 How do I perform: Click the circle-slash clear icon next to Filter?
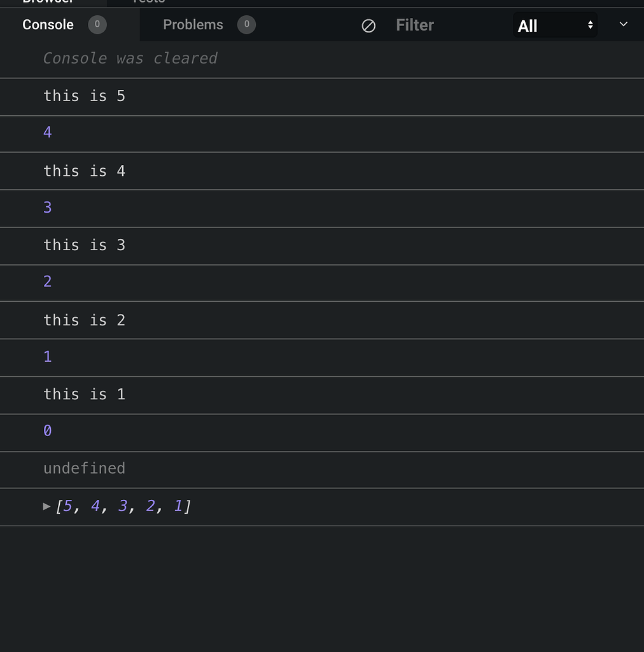pos(368,25)
